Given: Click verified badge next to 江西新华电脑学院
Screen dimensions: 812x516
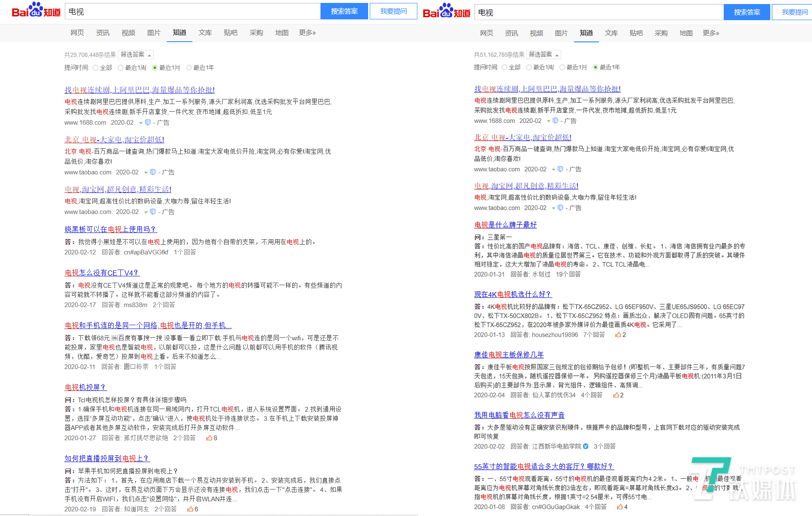Looking at the screenshot, I should [585, 446].
